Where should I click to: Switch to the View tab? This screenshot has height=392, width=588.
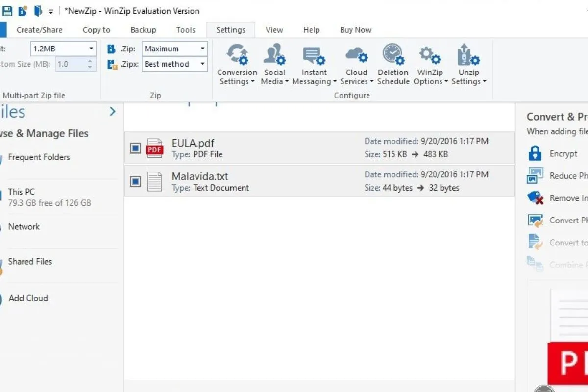[274, 30]
